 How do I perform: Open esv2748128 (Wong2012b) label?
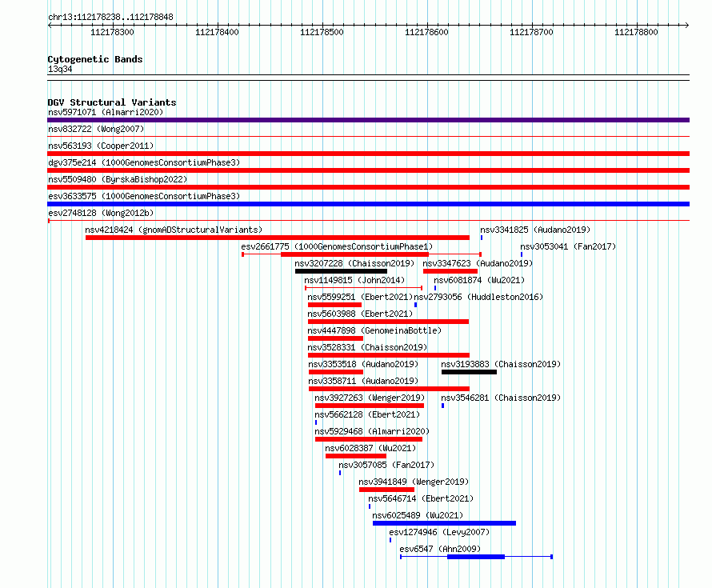coord(101,213)
